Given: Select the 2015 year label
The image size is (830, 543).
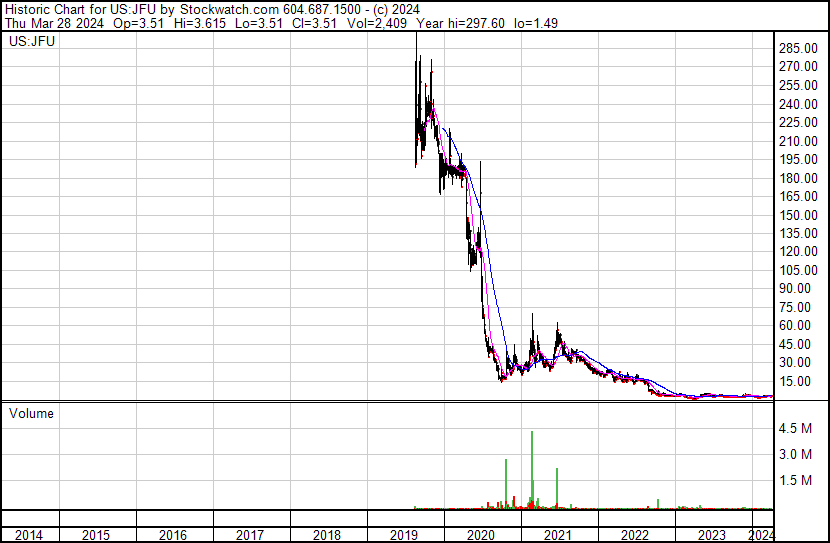Looking at the screenshot, I should click(x=96, y=535).
